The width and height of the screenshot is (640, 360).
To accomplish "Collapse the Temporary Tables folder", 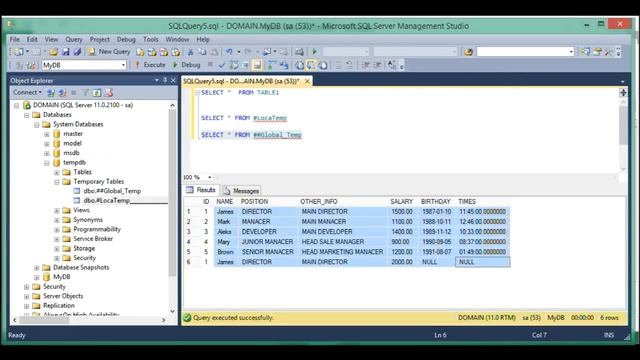I will tap(57, 182).
